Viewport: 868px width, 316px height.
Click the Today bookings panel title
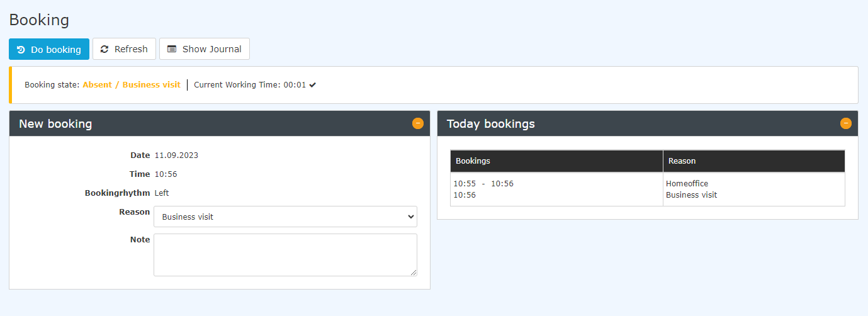491,124
